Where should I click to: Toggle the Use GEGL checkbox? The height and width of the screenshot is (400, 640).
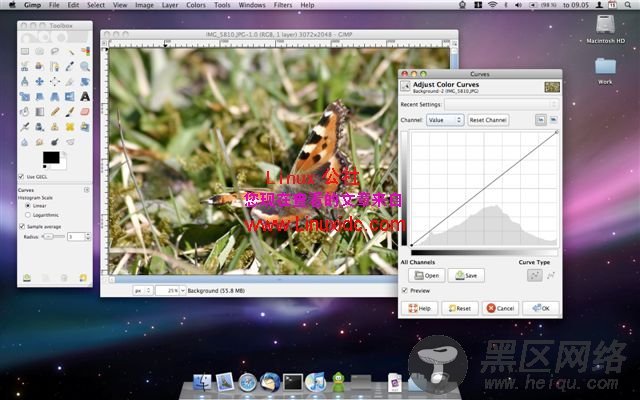[21, 177]
